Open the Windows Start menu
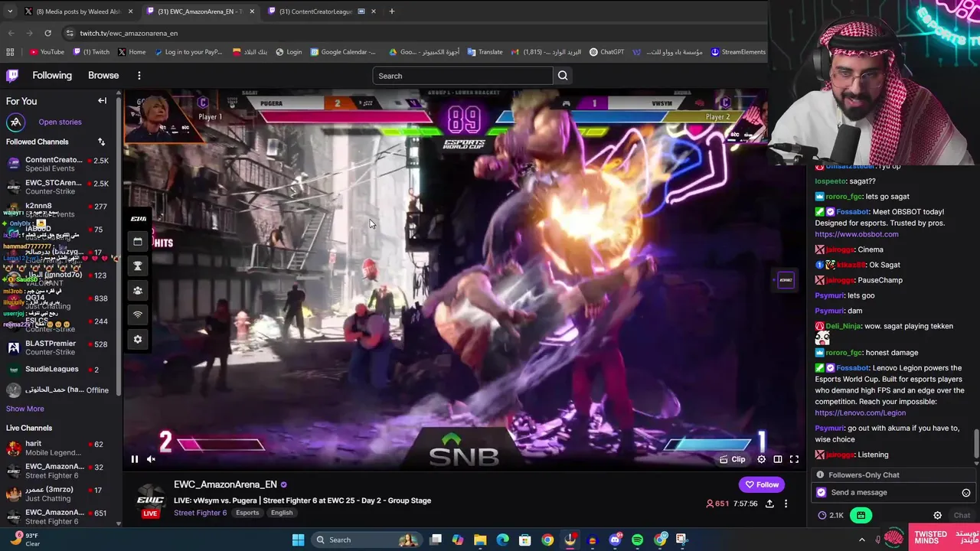Viewport: 980px width, 551px height. [x=298, y=540]
